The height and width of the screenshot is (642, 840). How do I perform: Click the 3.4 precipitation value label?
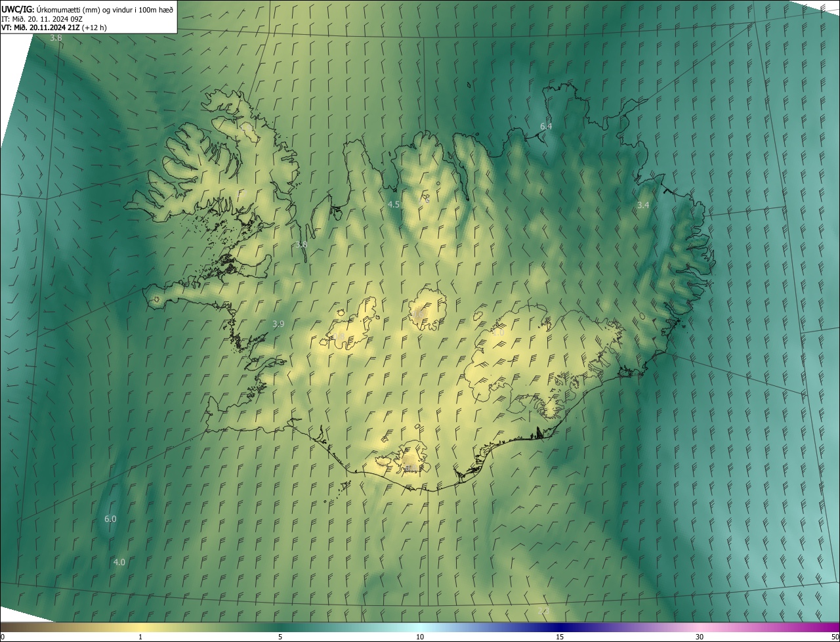coord(643,205)
